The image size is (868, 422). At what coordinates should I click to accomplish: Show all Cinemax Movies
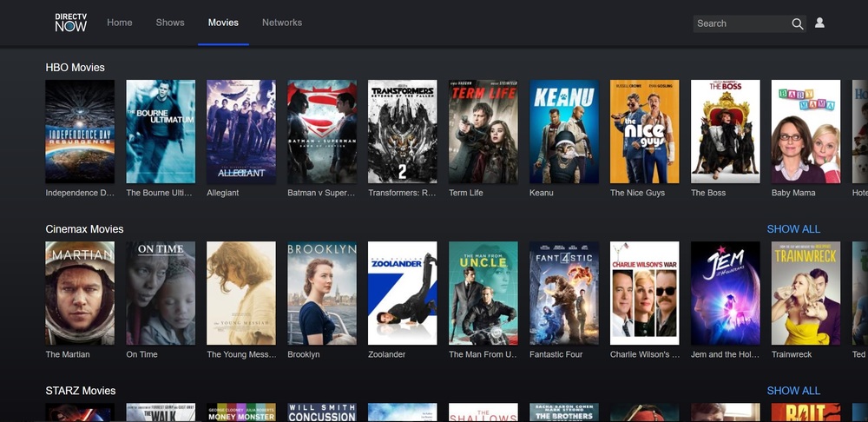tap(793, 229)
